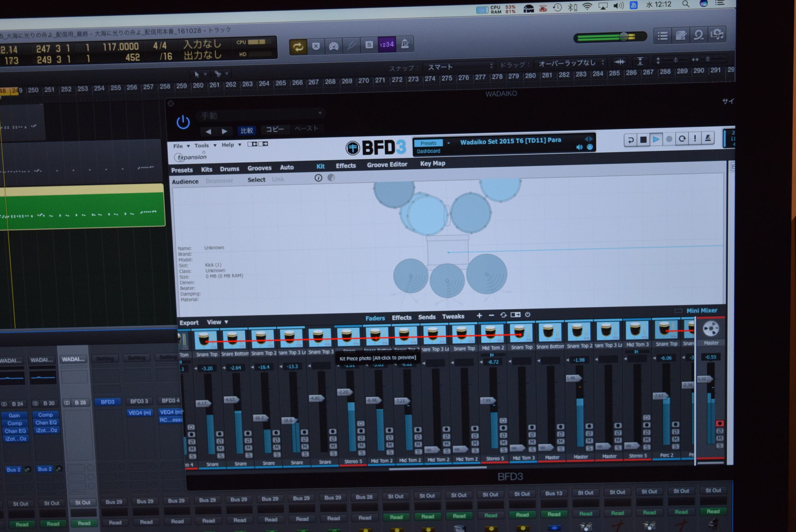The image size is (796, 532).
Task: Open the plugin preset menu showing 手動
Action: [x=261, y=115]
